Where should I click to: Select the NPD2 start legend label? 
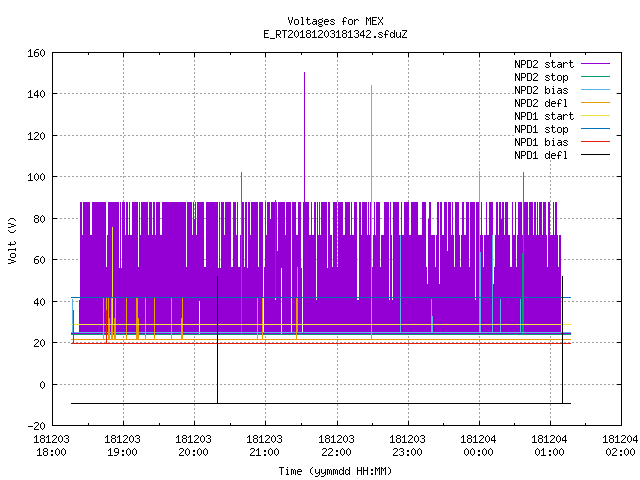544,64
